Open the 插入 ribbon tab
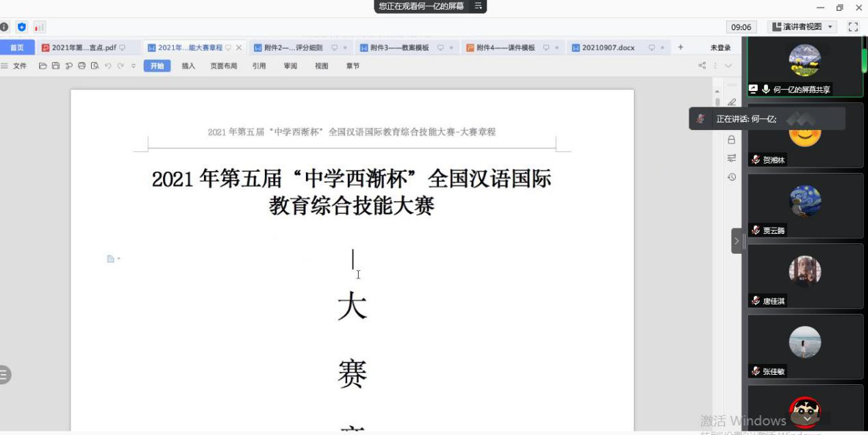Image resolution: width=868 pixels, height=435 pixels. [x=188, y=66]
